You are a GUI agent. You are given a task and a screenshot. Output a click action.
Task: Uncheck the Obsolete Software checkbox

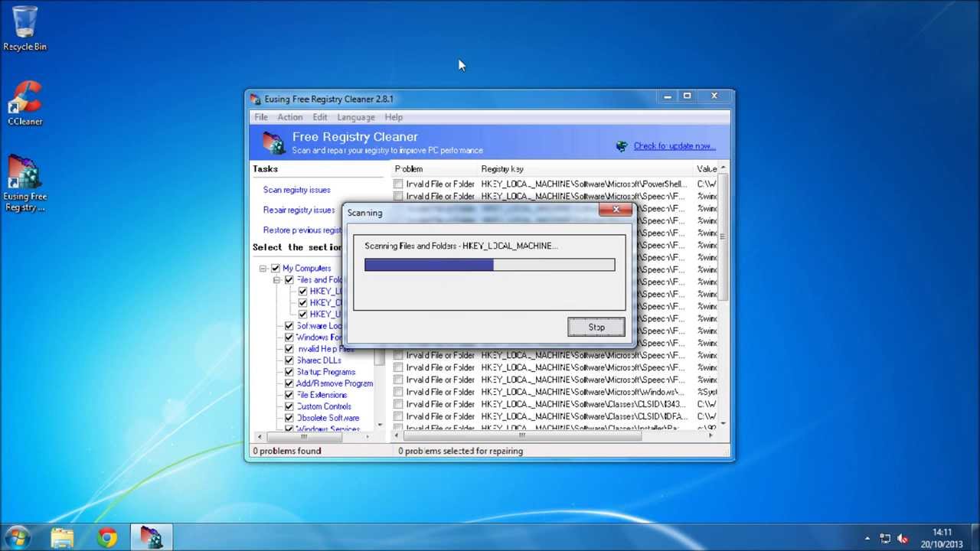[289, 418]
